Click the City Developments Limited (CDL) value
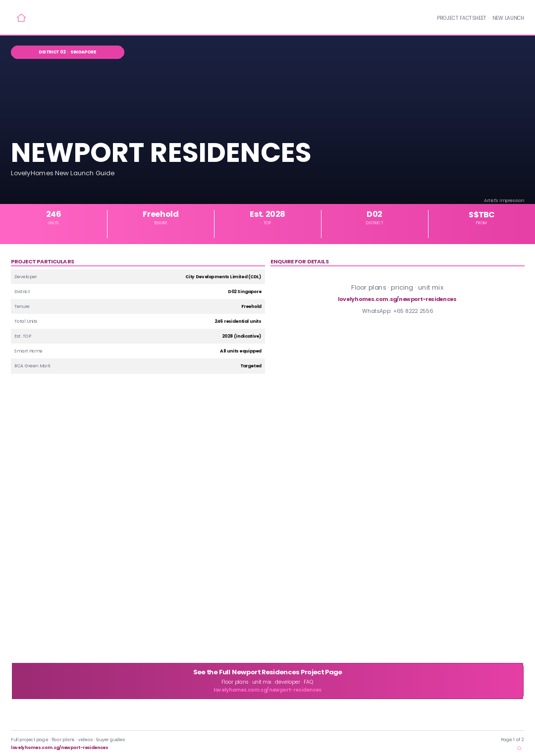 tap(223, 277)
